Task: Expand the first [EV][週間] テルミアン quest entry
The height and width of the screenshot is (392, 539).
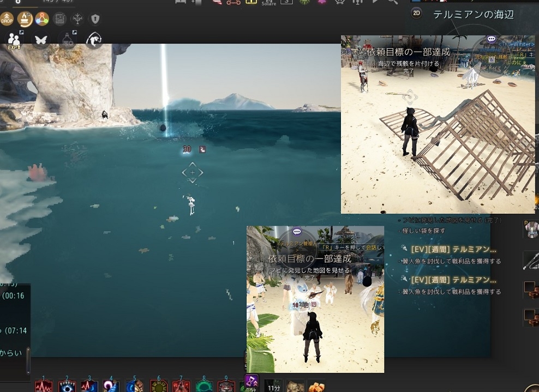Action: pyautogui.click(x=453, y=249)
